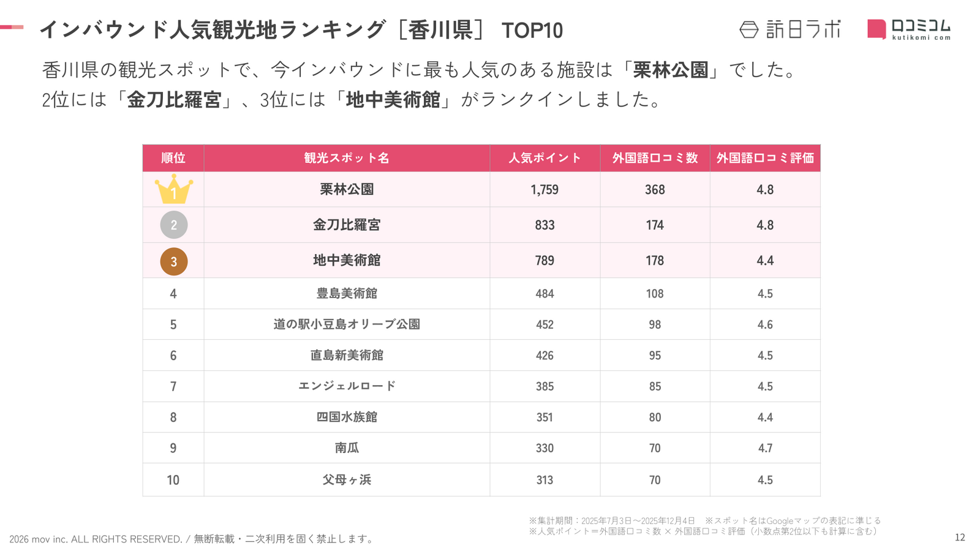Click the bronze rank 3 medal icon
980x551 pixels.
pyautogui.click(x=173, y=261)
